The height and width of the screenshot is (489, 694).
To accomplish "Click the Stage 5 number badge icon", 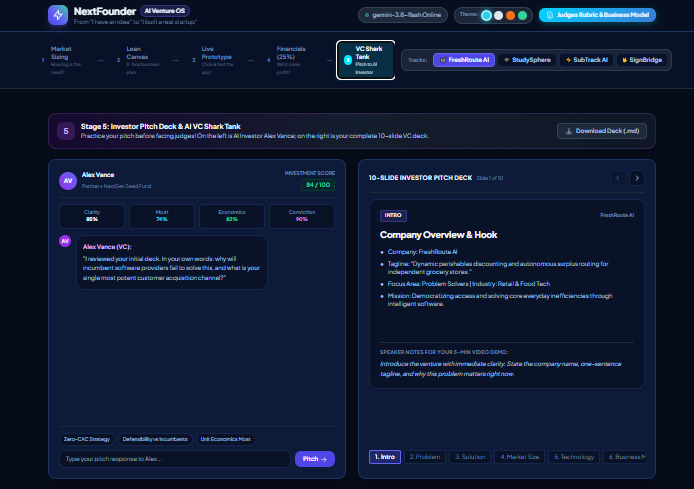I will (x=66, y=131).
